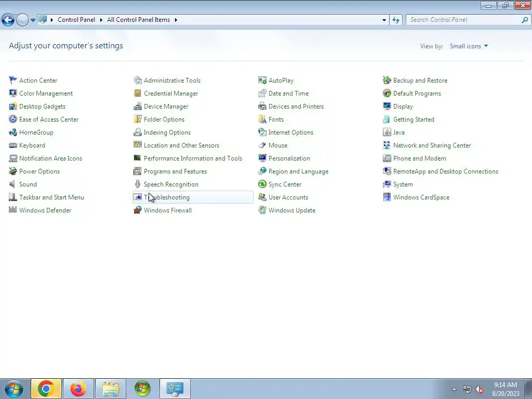Launch Firefox from the taskbar
The height and width of the screenshot is (399, 532).
[78, 389]
